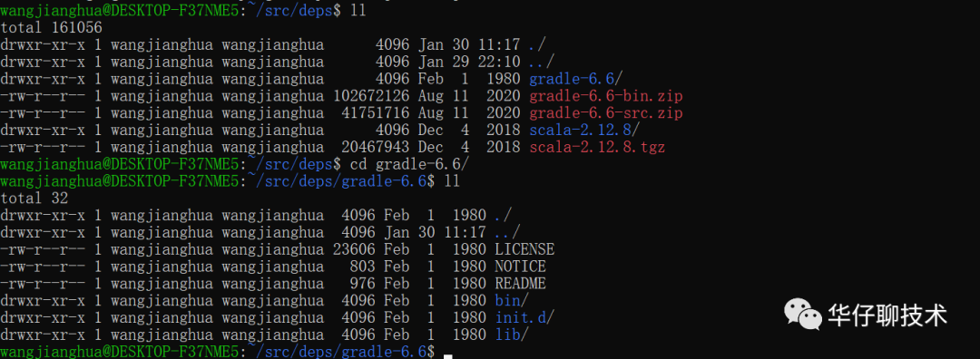This screenshot has height=359, width=980.
Task: Click the ~/src/deps/gradle-6.6 path in last prompt
Action: click(x=337, y=352)
